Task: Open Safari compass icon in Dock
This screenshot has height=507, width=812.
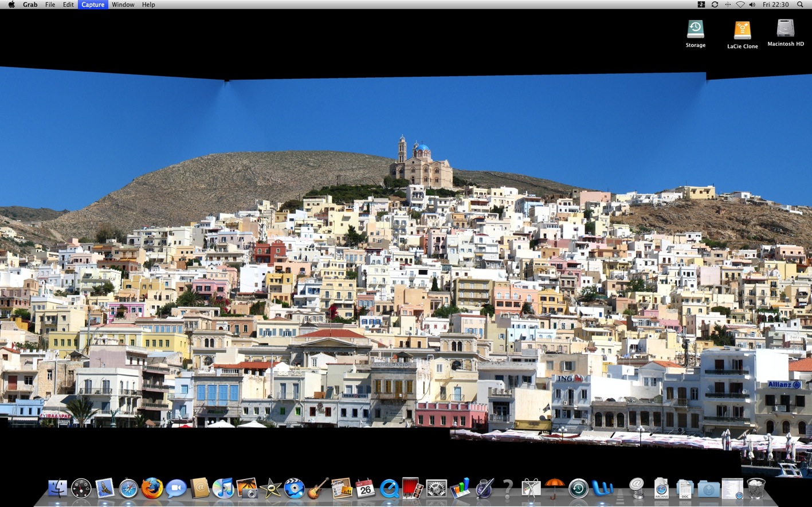Action: [x=128, y=489]
